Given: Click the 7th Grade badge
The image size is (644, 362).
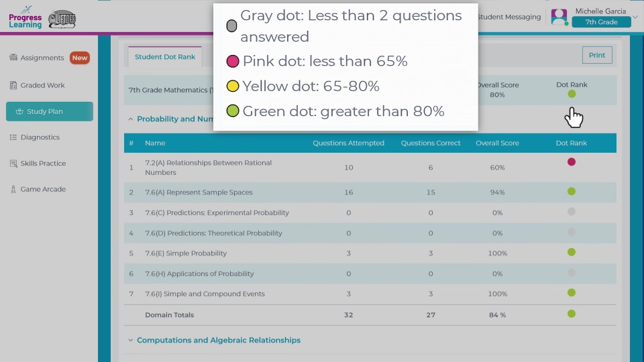Looking at the screenshot, I should tap(600, 22).
